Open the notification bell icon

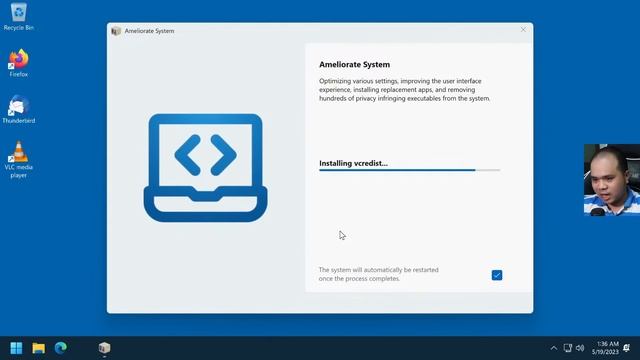pos(627,348)
